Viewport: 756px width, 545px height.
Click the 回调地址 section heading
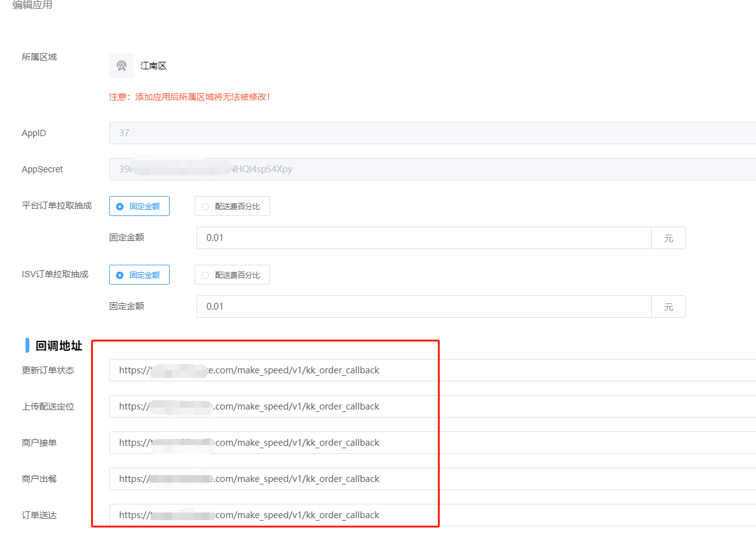pyautogui.click(x=59, y=346)
